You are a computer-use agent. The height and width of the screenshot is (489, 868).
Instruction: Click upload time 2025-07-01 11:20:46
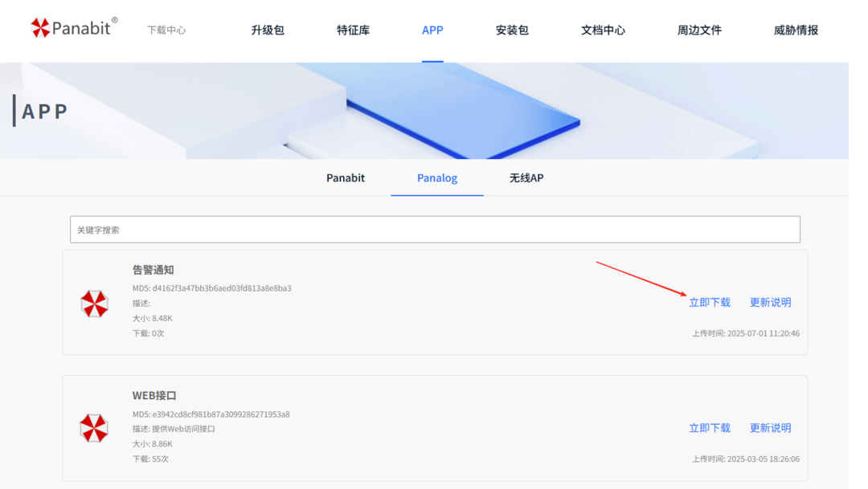(x=764, y=333)
